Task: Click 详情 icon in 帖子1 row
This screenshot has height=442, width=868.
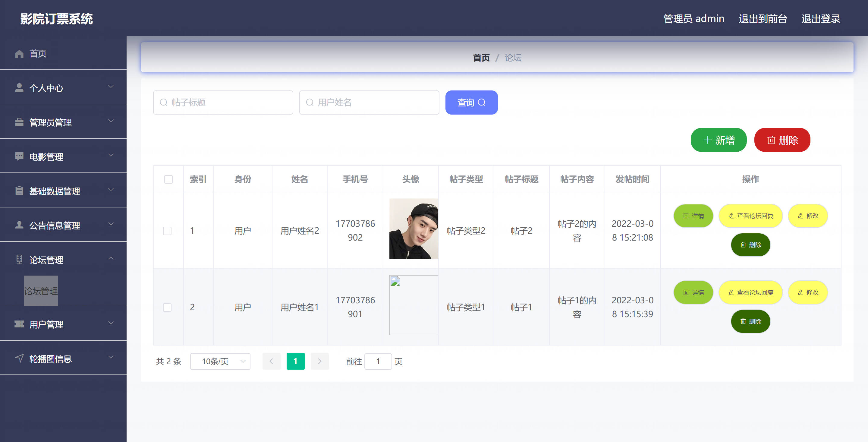Action: pyautogui.click(x=686, y=292)
